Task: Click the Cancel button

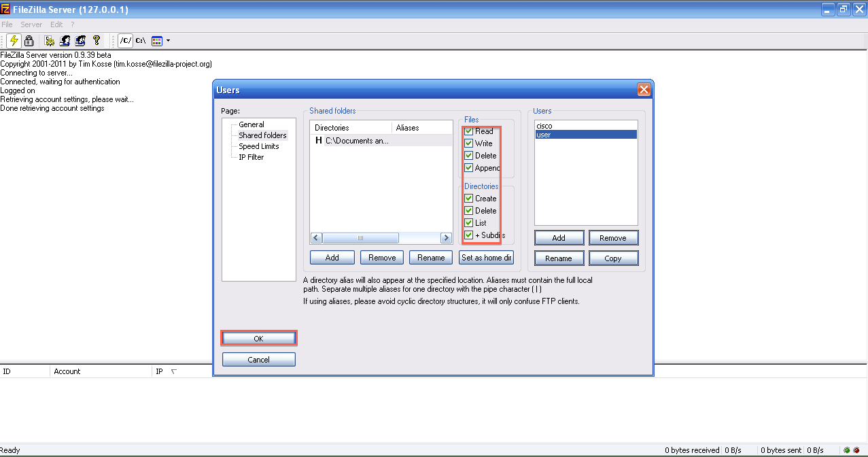Action: point(258,360)
